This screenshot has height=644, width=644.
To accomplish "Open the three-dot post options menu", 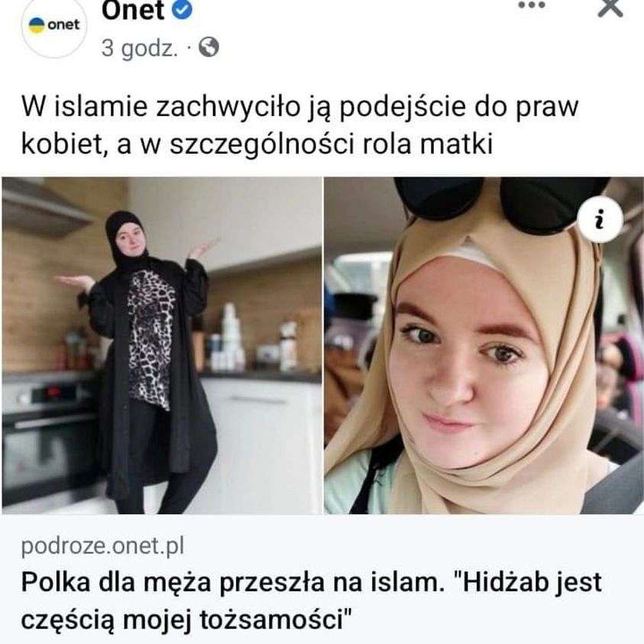I will [x=532, y=5].
